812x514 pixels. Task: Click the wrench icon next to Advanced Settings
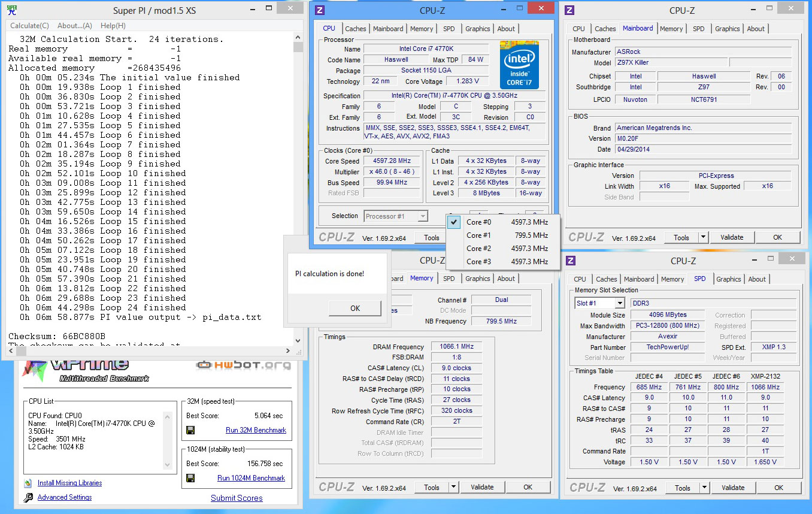pyautogui.click(x=28, y=497)
